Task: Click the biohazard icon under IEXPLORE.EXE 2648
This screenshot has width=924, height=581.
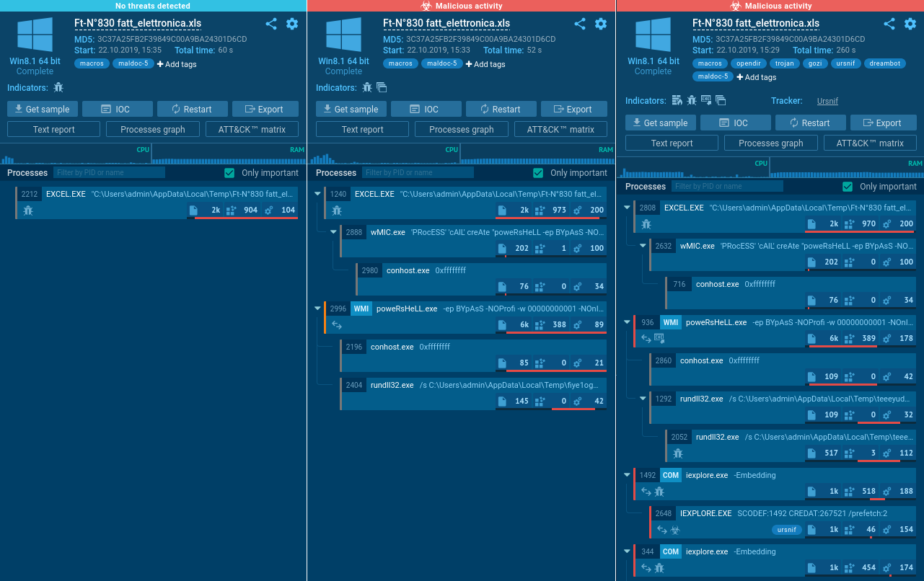Action: pos(676,530)
